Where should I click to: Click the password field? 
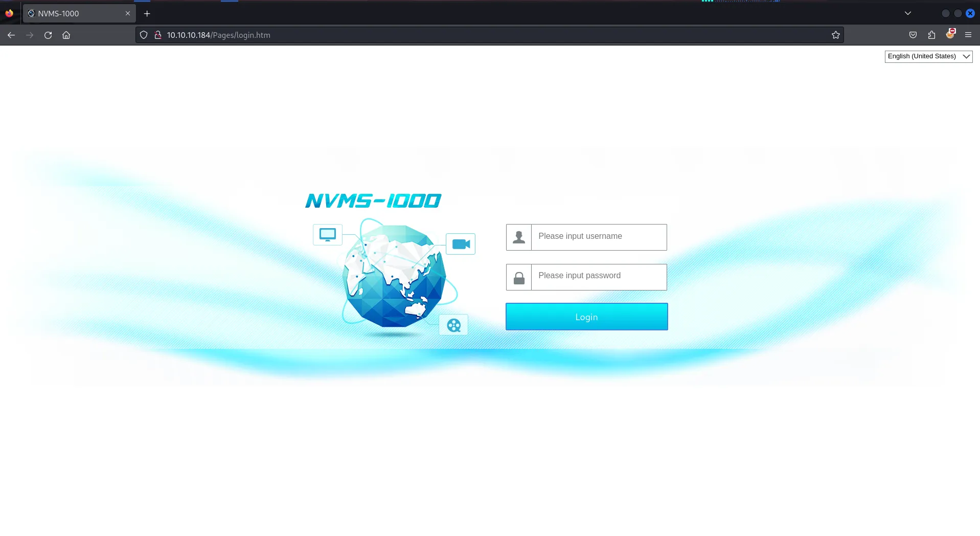click(599, 277)
